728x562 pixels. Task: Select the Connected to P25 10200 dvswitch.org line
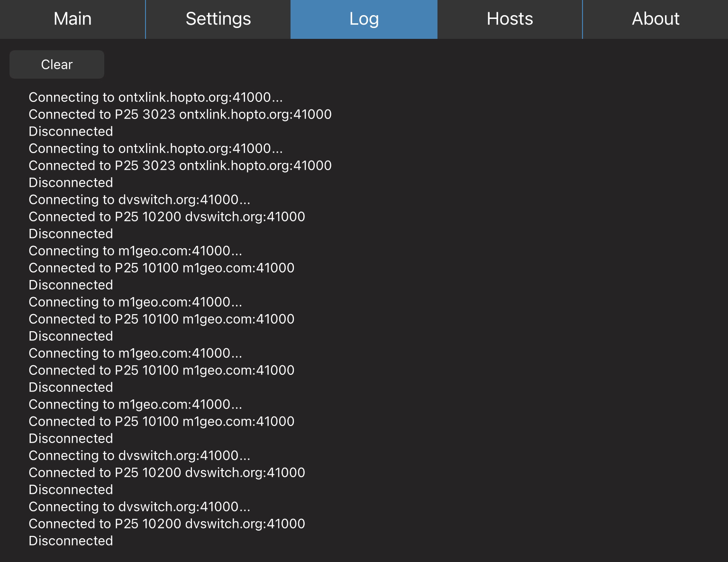pos(167,217)
